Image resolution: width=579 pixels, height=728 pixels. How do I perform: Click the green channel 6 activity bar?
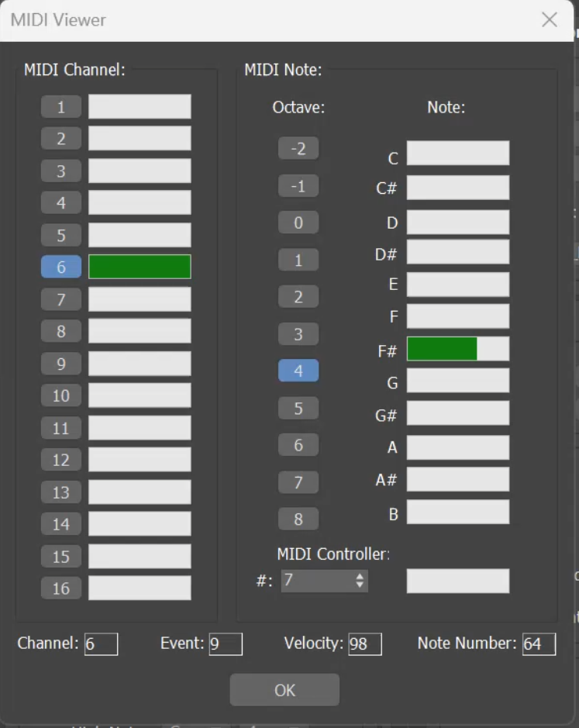(140, 267)
